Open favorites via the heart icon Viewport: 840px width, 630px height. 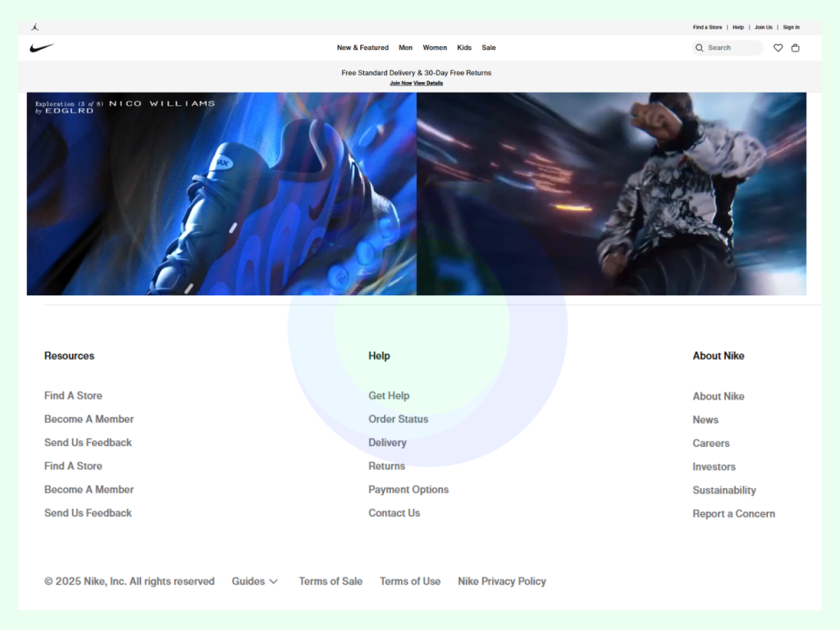(778, 48)
